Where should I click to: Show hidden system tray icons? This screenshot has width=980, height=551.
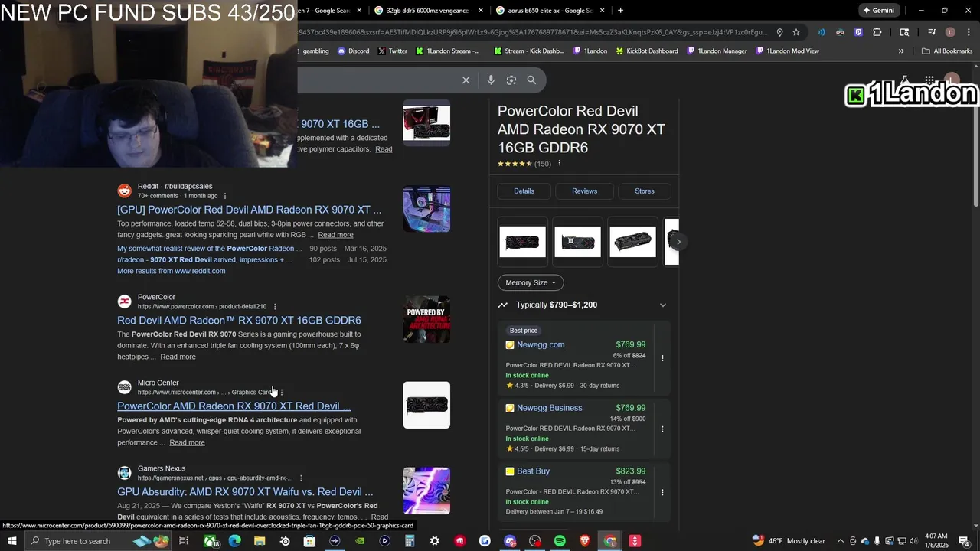pos(841,541)
